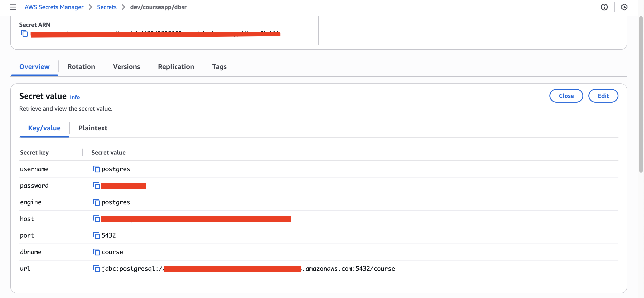Copy the url value
This screenshot has width=644, height=298.
[96, 269]
